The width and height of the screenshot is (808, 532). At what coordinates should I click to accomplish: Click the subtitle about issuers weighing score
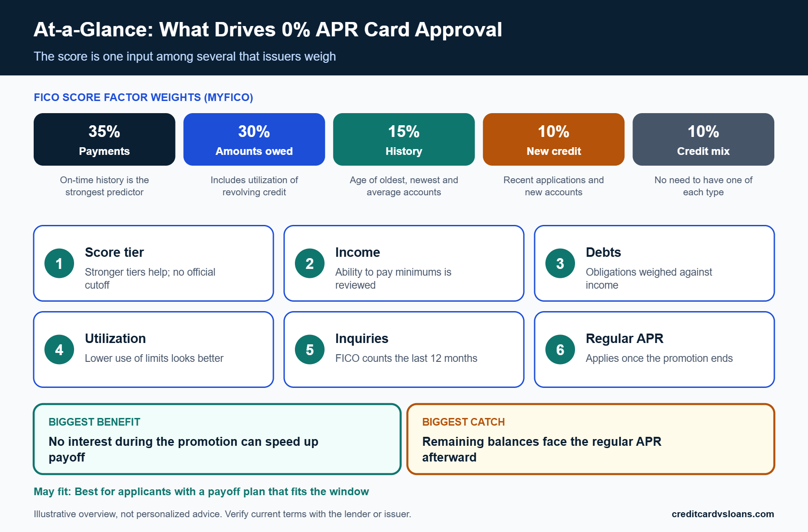tap(184, 57)
